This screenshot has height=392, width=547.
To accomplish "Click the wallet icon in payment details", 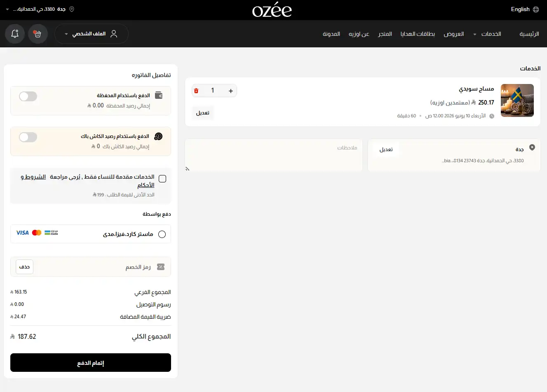I will 159,96.
